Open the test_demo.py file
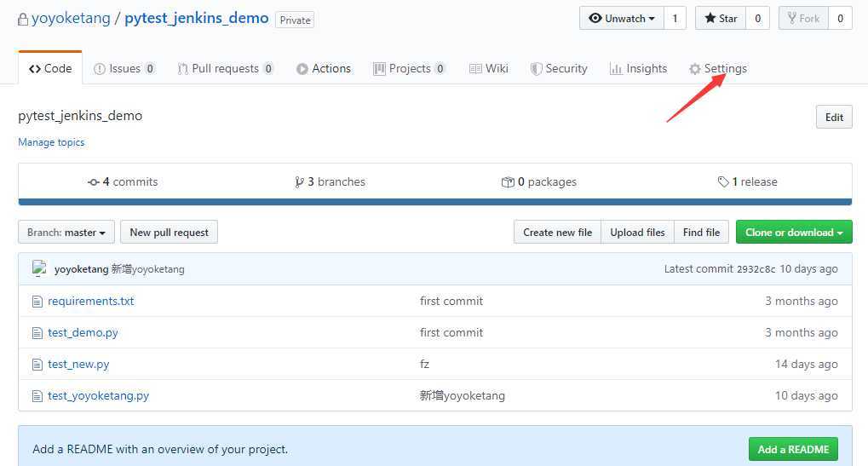The height and width of the screenshot is (466, 868). 83,332
